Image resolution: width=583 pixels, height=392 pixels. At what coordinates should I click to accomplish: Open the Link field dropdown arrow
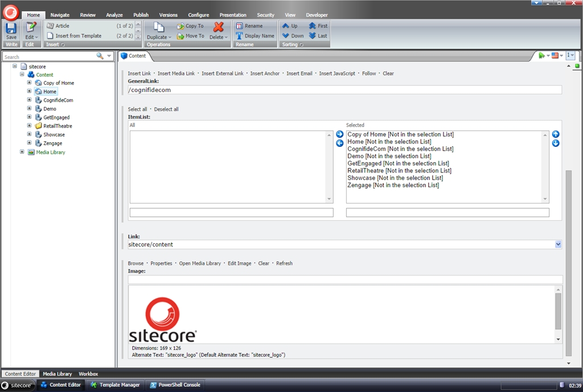click(x=558, y=244)
